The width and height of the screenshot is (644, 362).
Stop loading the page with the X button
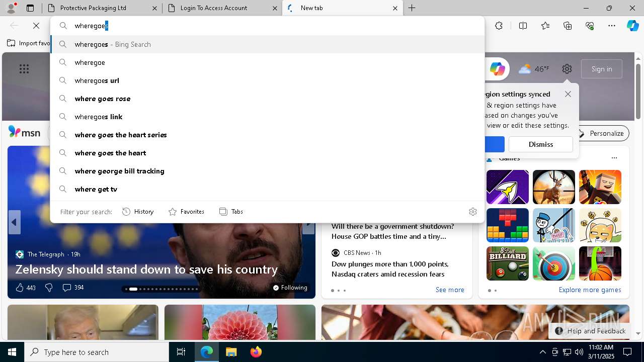[36, 25]
